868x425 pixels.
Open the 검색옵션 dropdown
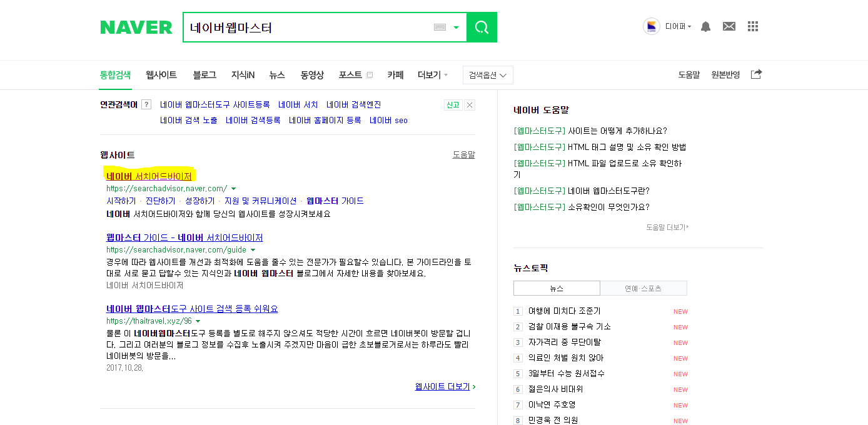488,75
